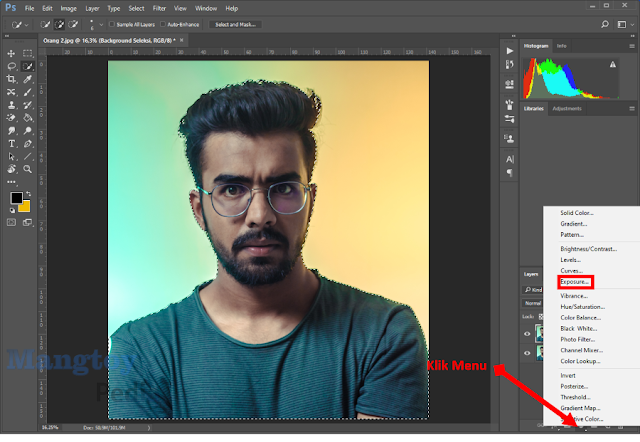The image size is (640, 442).
Task: Choose New Selection brush mode in options bar
Action: 45,24
